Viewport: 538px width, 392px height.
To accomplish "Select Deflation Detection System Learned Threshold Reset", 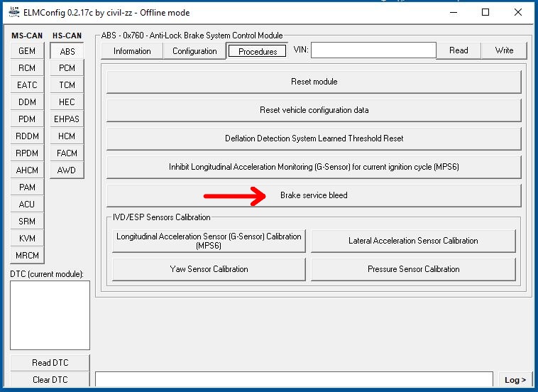I will [x=314, y=138].
